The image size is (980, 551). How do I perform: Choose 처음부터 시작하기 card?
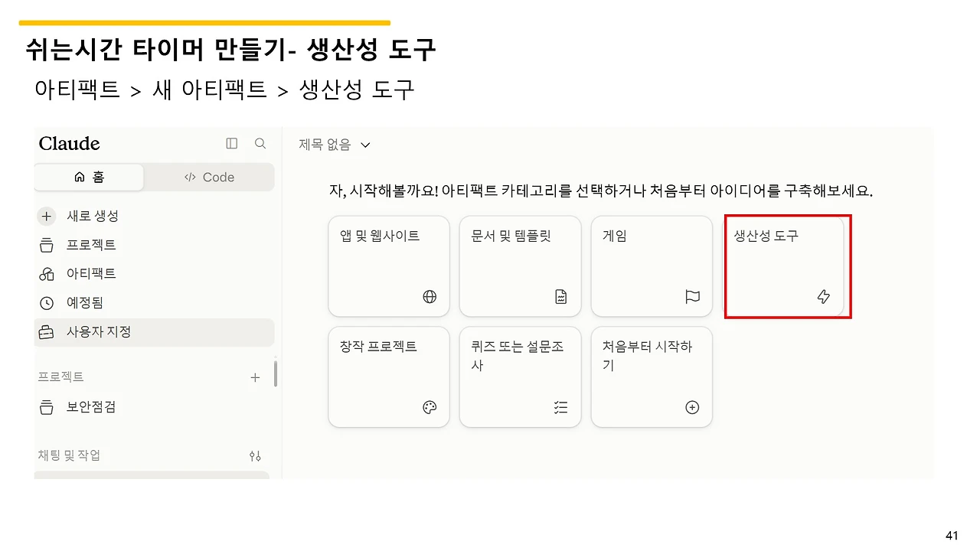pos(652,377)
